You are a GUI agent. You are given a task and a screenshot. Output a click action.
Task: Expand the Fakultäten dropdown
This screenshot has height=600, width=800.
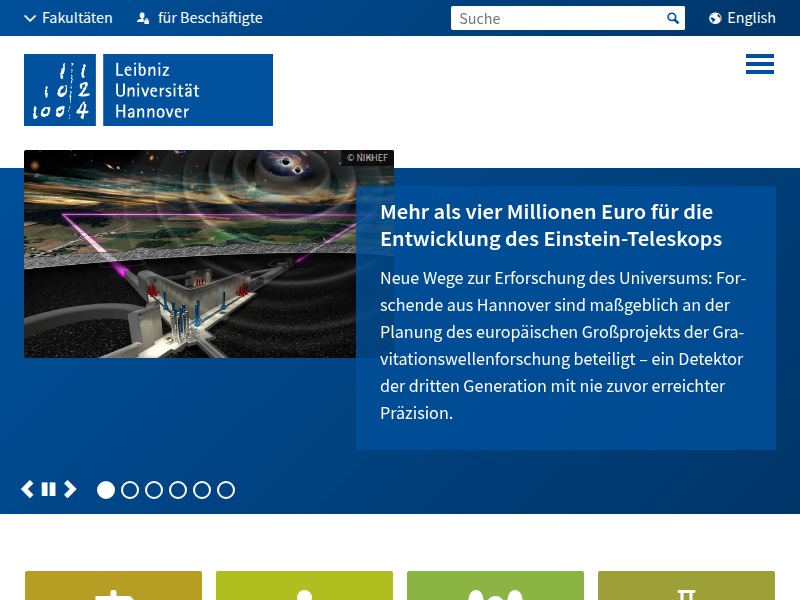pos(68,18)
